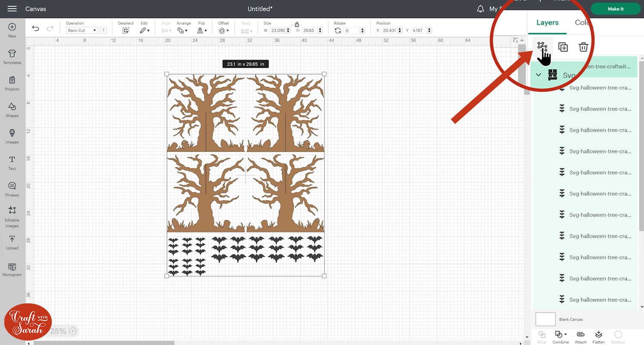Image resolution: width=644 pixels, height=345 pixels.
Task: Click the Make It button
Action: (616, 9)
